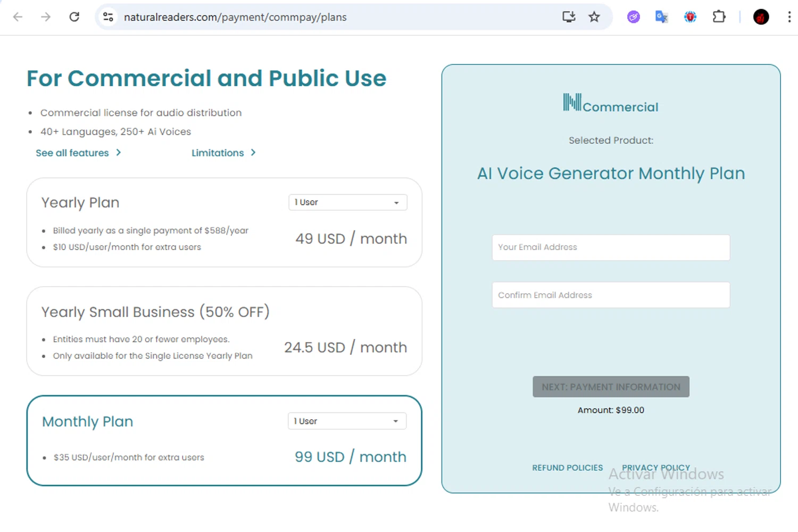The width and height of the screenshot is (798, 532).
Task: Open the Extensions puzzle-piece menu
Action: pos(719,17)
